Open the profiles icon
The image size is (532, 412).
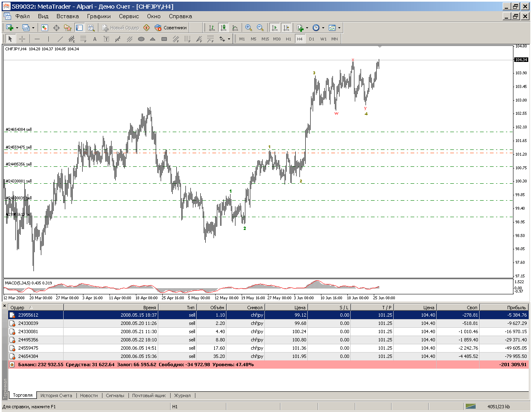(26, 28)
